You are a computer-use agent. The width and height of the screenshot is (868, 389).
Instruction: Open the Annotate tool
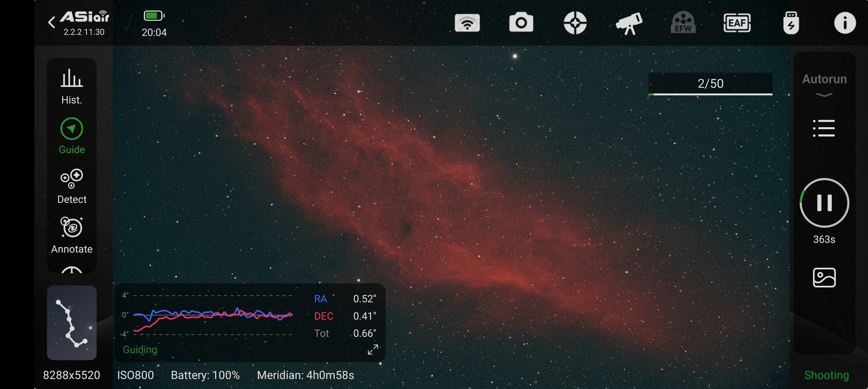point(72,235)
